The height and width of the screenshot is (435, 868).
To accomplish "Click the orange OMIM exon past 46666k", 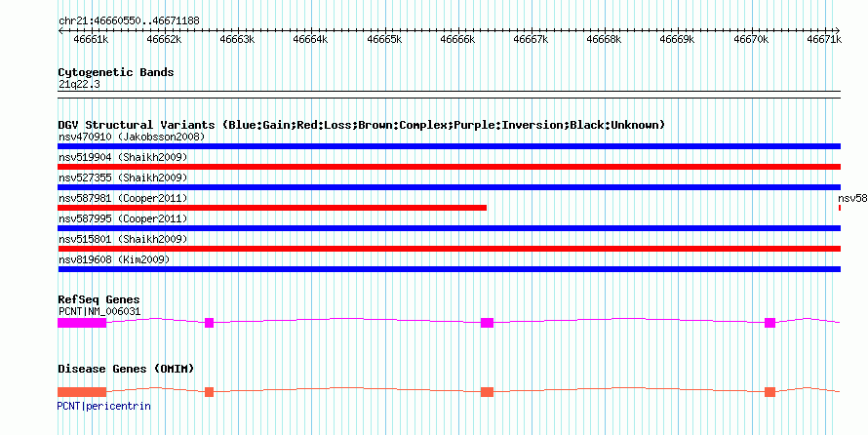I will 487,392.
